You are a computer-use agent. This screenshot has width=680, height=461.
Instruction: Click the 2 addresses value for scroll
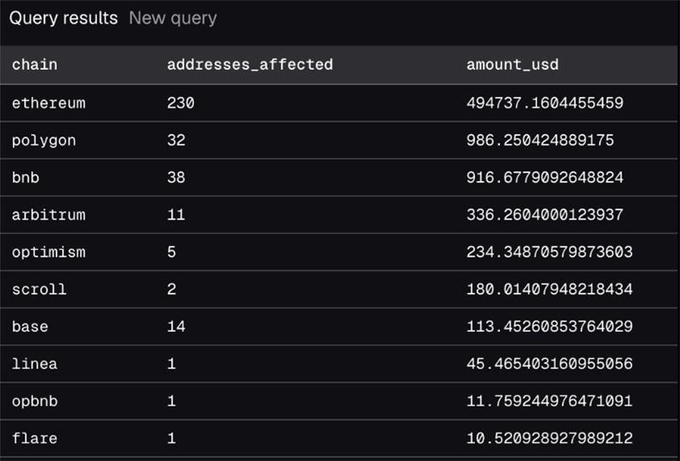172,289
